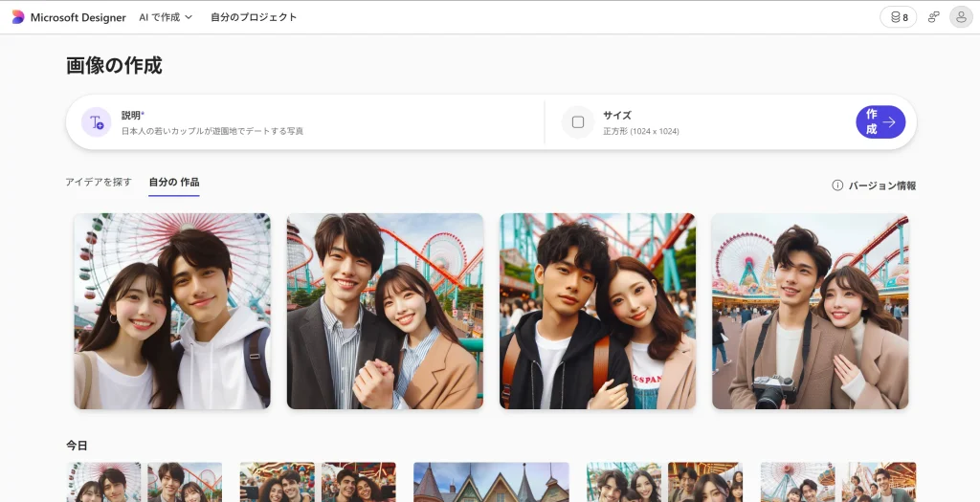
Task: Click the share connections icon in header
Action: coord(933,17)
